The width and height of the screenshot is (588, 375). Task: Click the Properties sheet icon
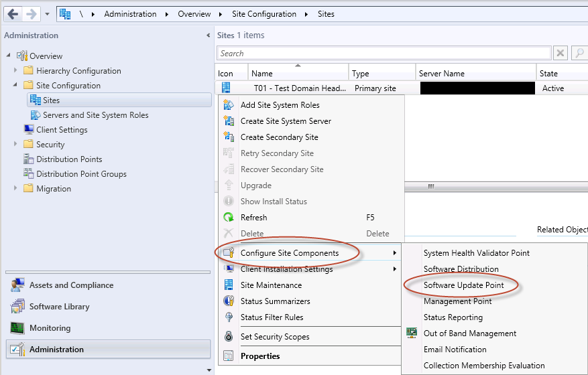coord(229,356)
